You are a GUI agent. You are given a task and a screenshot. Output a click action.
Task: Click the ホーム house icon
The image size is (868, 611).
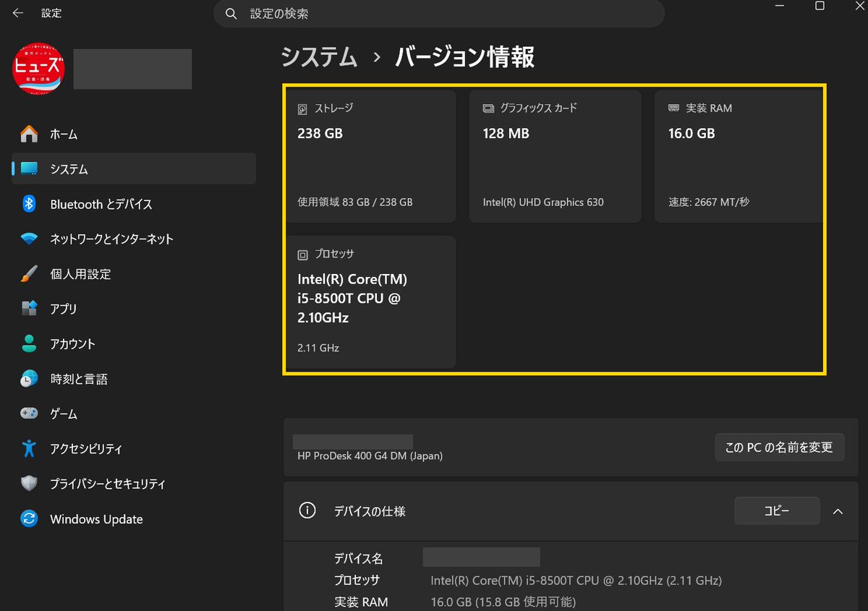point(29,134)
